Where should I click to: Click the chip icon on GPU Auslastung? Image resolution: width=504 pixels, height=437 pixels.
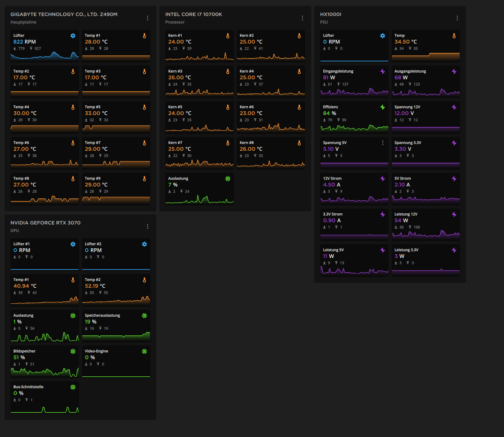tap(73, 316)
